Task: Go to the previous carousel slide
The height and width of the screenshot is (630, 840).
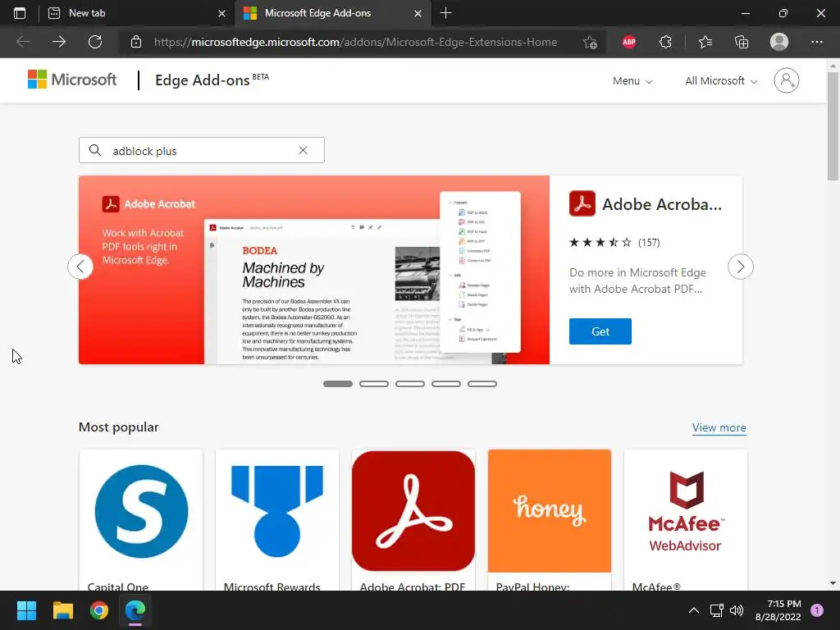Action: pyautogui.click(x=80, y=267)
